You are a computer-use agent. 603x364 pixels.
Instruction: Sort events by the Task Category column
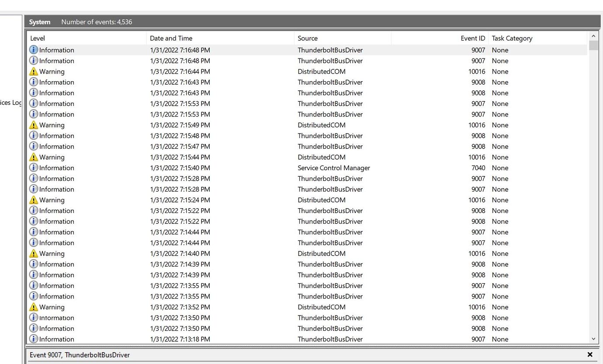tap(512, 38)
